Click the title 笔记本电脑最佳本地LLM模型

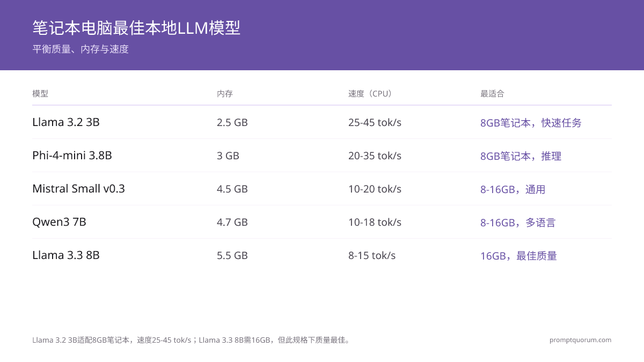pos(136,28)
